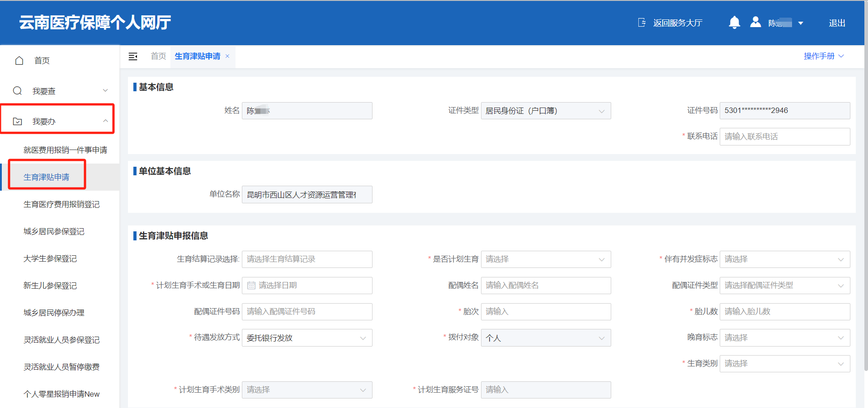Click calendar icon in 生育日期 field
Screen dimensions: 868x408
(251, 286)
